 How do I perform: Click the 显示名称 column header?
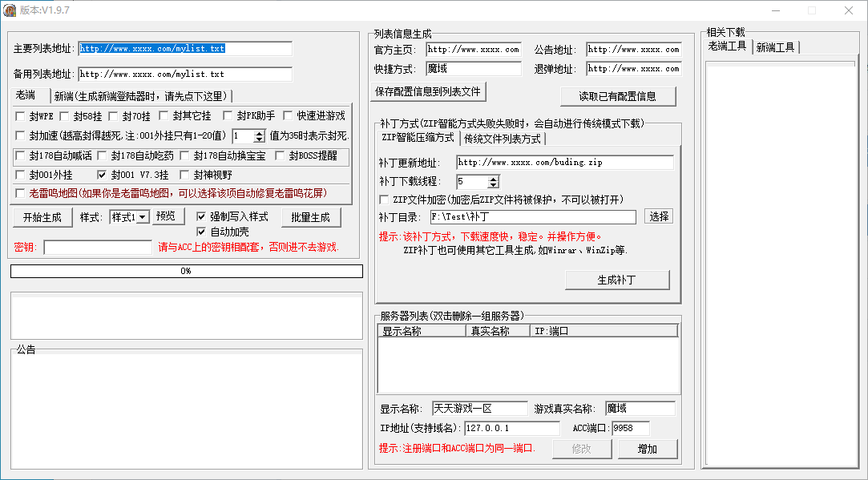(x=422, y=331)
